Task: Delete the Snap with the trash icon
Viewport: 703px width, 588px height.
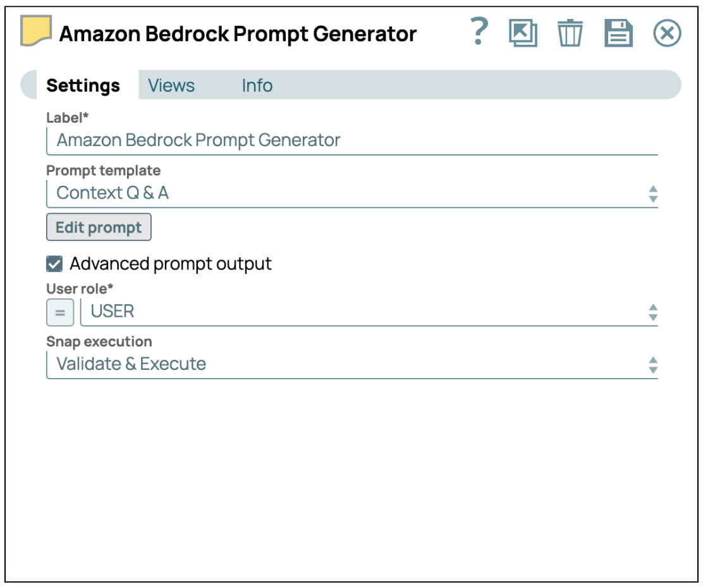Action: 570,33
